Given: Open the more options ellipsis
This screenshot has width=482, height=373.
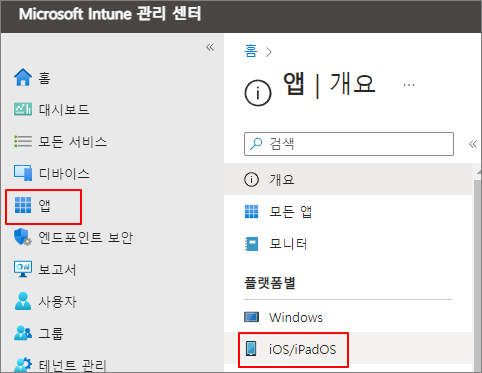Looking at the screenshot, I should click(x=409, y=85).
